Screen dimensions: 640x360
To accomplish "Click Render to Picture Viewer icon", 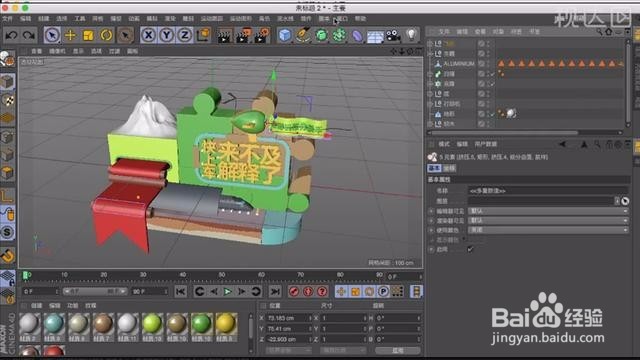I will (x=243, y=36).
